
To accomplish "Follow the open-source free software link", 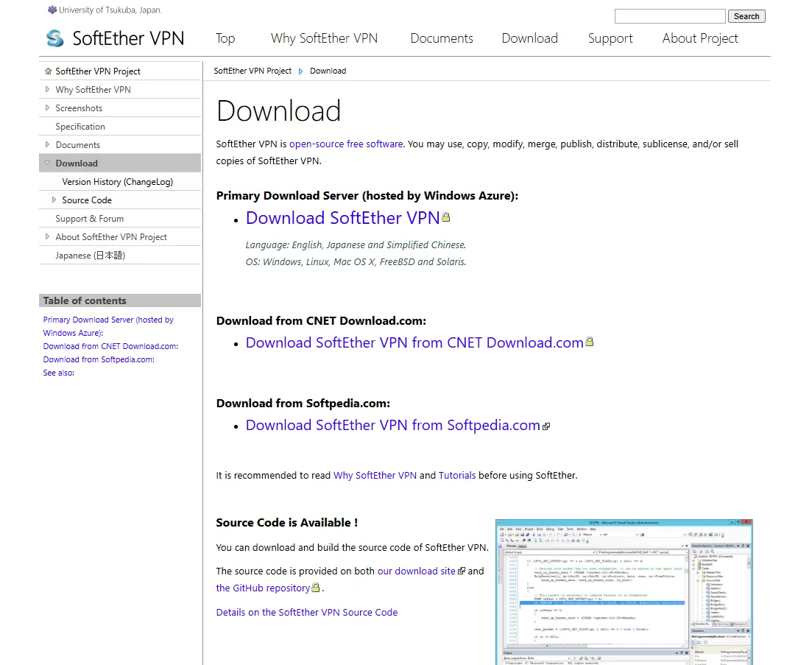I will pos(346,144).
